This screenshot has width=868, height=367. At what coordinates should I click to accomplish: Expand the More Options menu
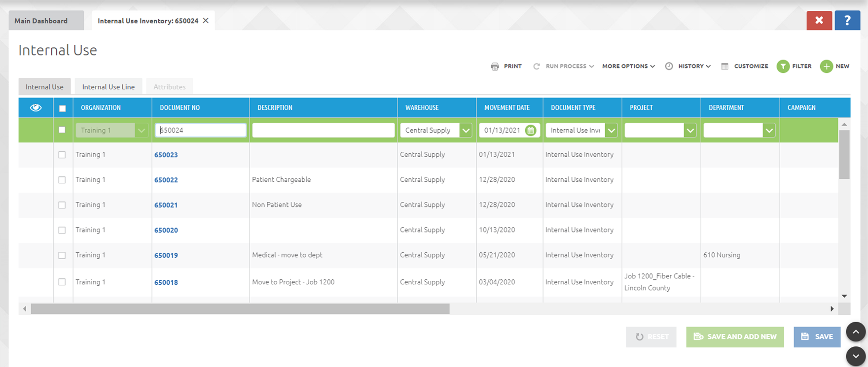pos(628,67)
